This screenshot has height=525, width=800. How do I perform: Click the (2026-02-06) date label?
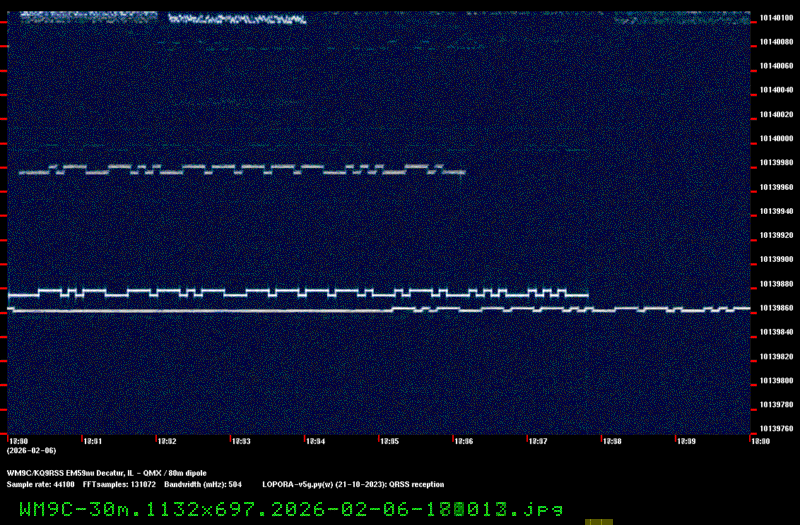click(x=30, y=451)
